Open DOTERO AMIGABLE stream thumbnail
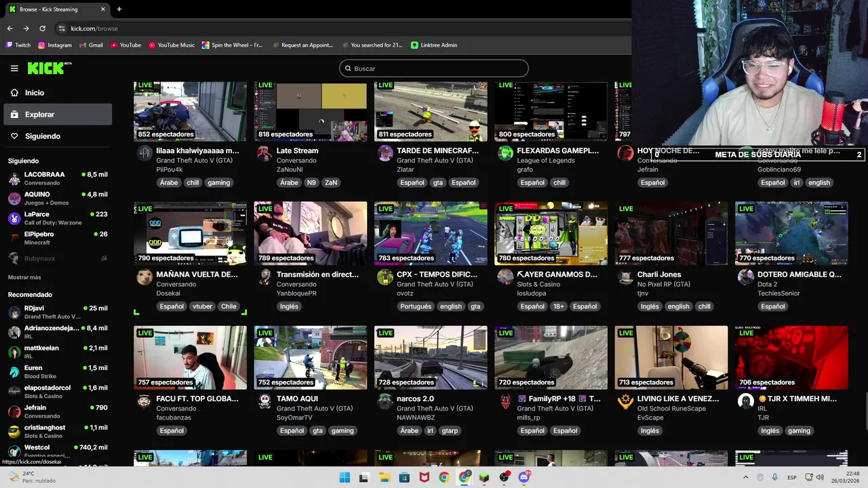This screenshot has width=868, height=488. pyautogui.click(x=791, y=233)
